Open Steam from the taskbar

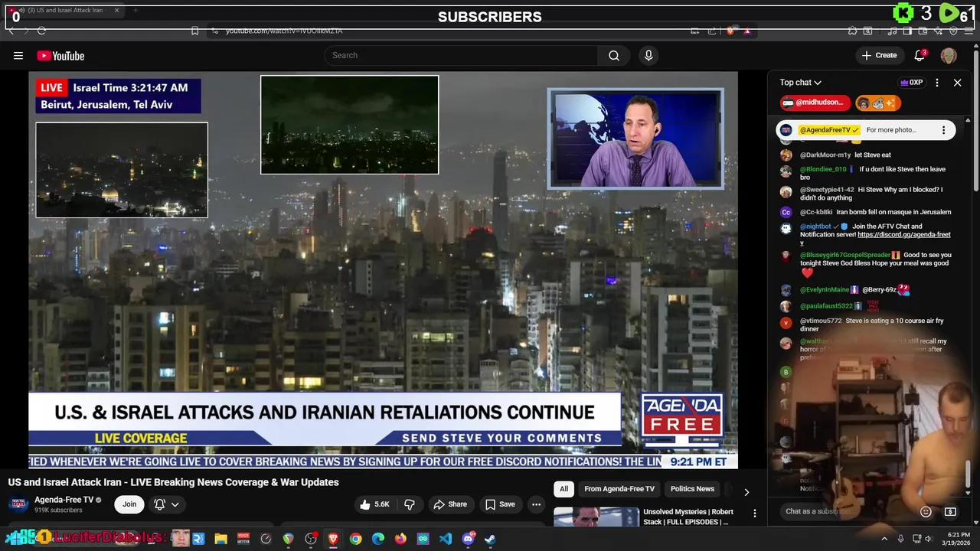[490, 539]
